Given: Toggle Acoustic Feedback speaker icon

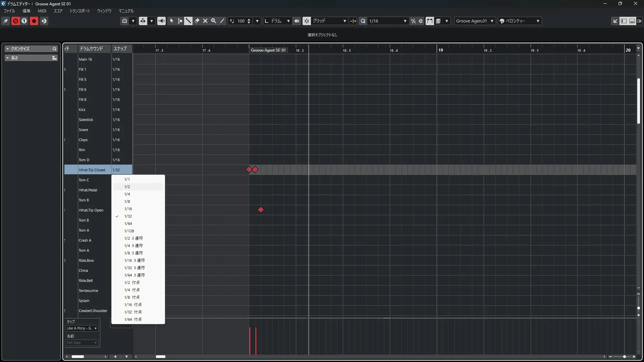Looking at the screenshot, I should [x=161, y=21].
